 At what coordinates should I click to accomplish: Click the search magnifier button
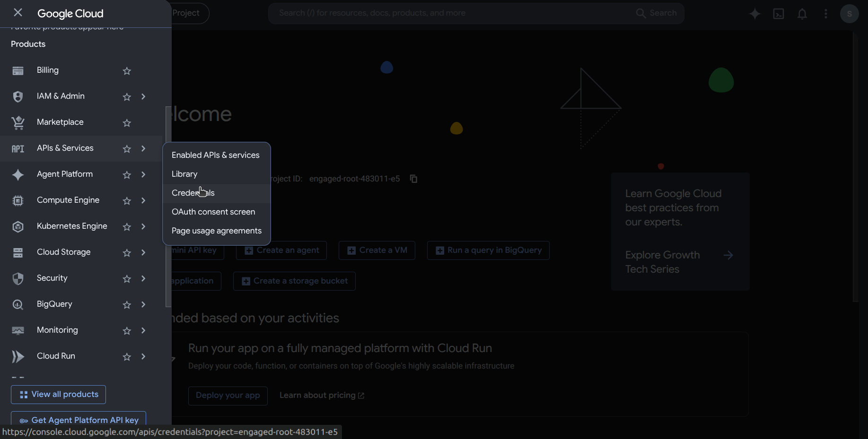(x=657, y=13)
